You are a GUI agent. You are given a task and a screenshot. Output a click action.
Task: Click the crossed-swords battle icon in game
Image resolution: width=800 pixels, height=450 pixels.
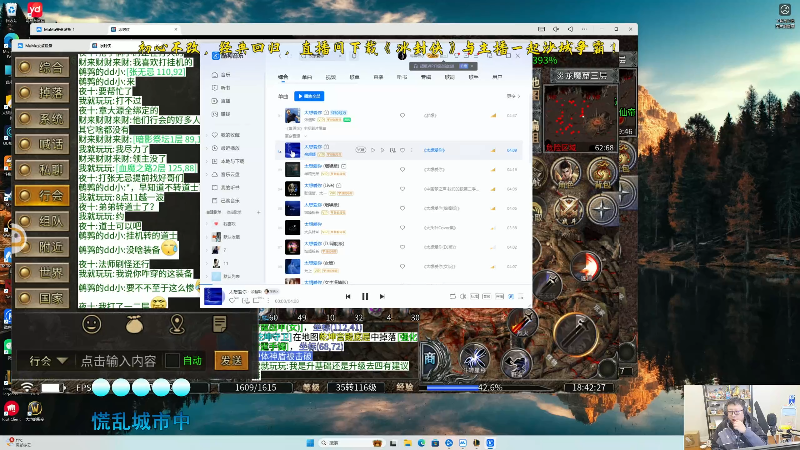coord(568,210)
